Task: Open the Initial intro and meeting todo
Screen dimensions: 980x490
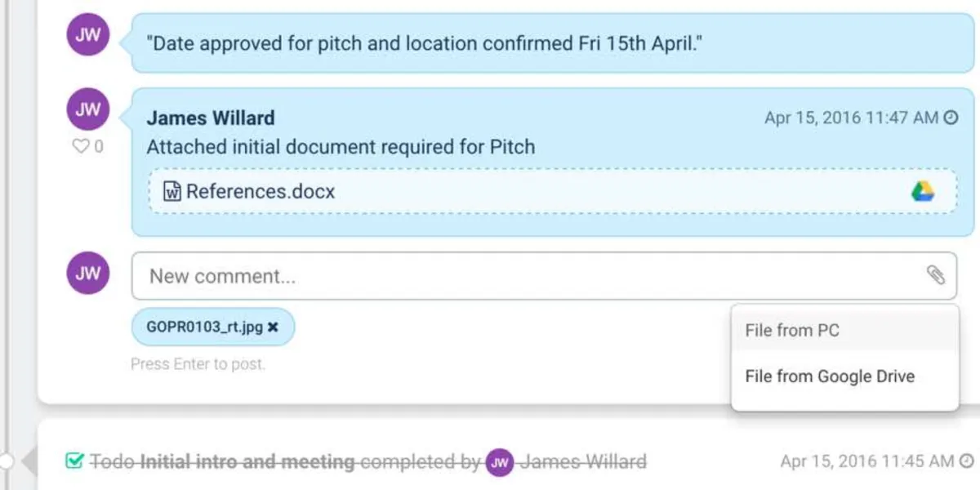Action: (247, 462)
